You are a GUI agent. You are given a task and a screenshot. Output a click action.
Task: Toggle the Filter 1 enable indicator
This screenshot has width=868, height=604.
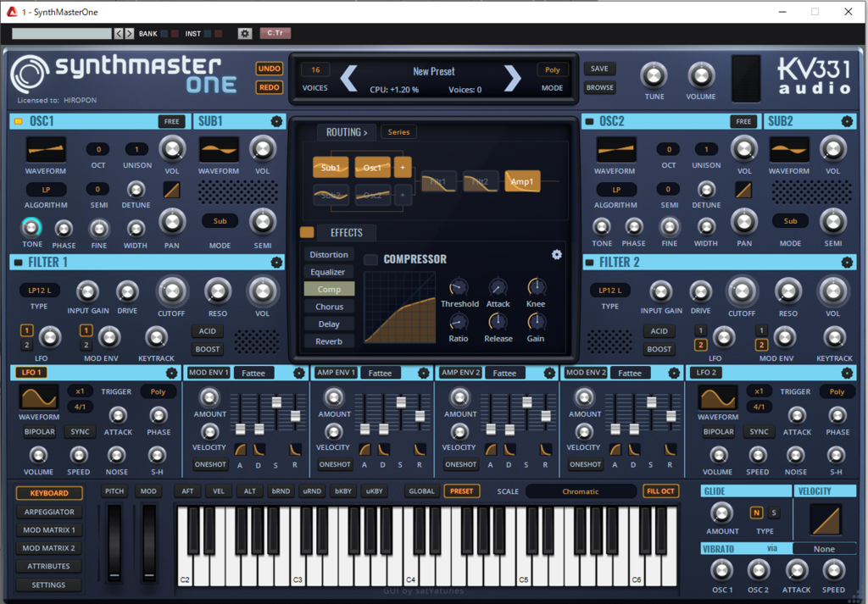(x=19, y=262)
